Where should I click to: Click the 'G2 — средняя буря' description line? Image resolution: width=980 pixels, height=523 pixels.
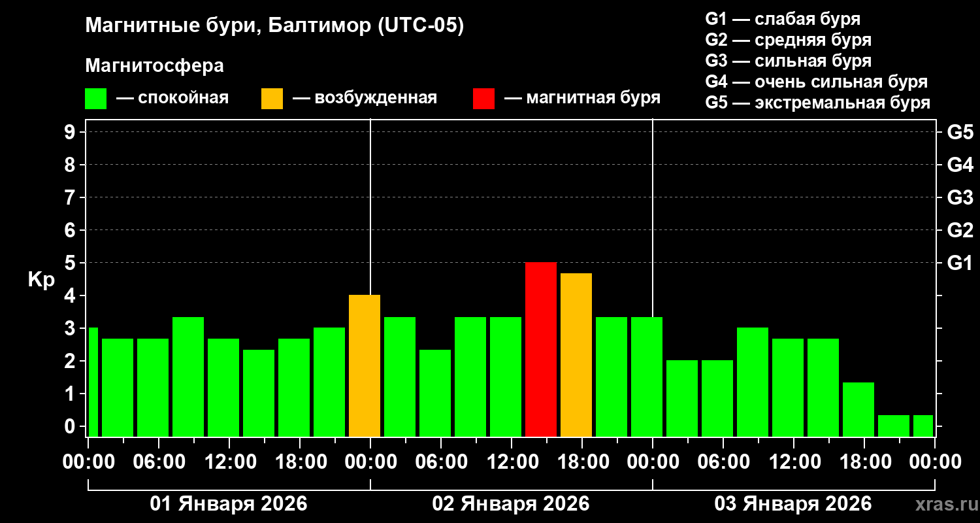coord(789,40)
